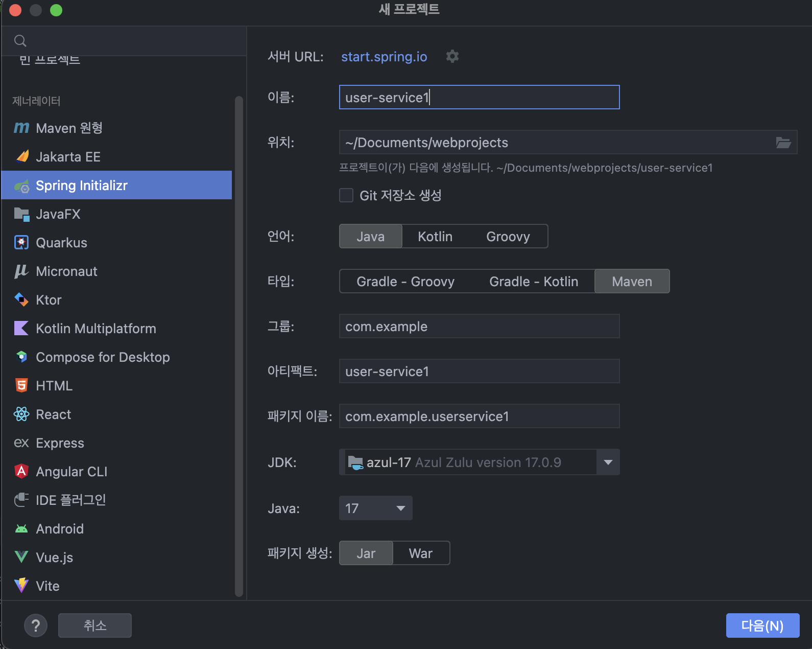812x649 pixels.
Task: Click the package name field
Action: pos(480,416)
